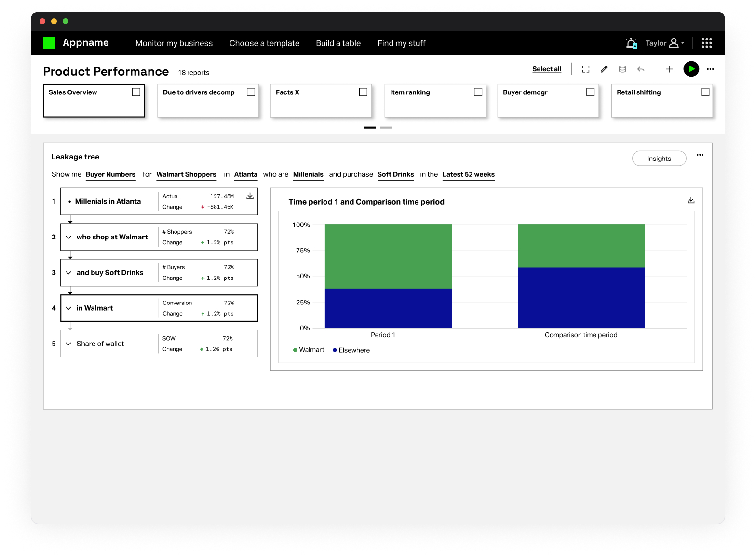
Task: Go to Build a table
Action: click(x=338, y=43)
